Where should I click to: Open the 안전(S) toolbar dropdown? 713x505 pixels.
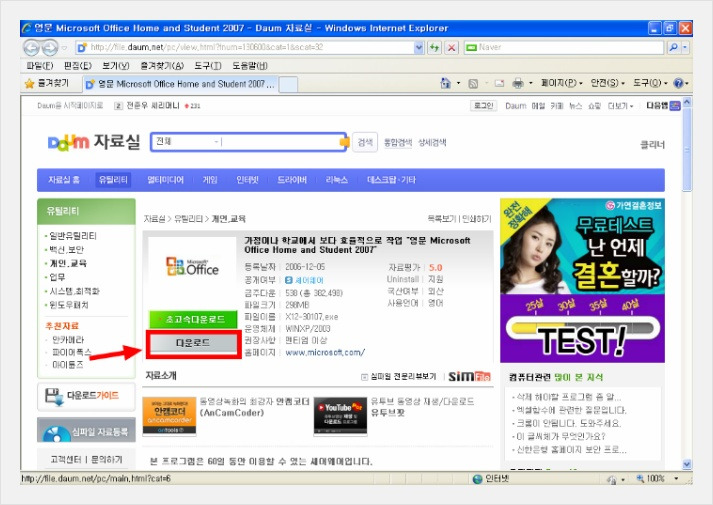click(x=607, y=83)
